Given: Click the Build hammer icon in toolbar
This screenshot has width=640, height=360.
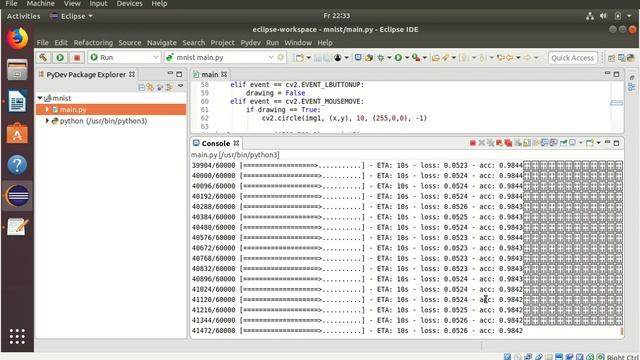Looking at the screenshot, I should coord(43,58).
